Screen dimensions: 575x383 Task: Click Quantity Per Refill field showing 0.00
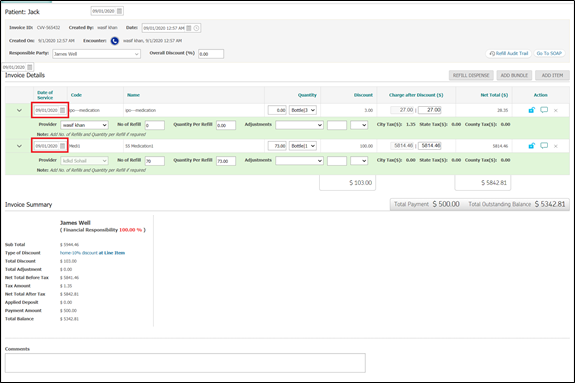(226, 125)
